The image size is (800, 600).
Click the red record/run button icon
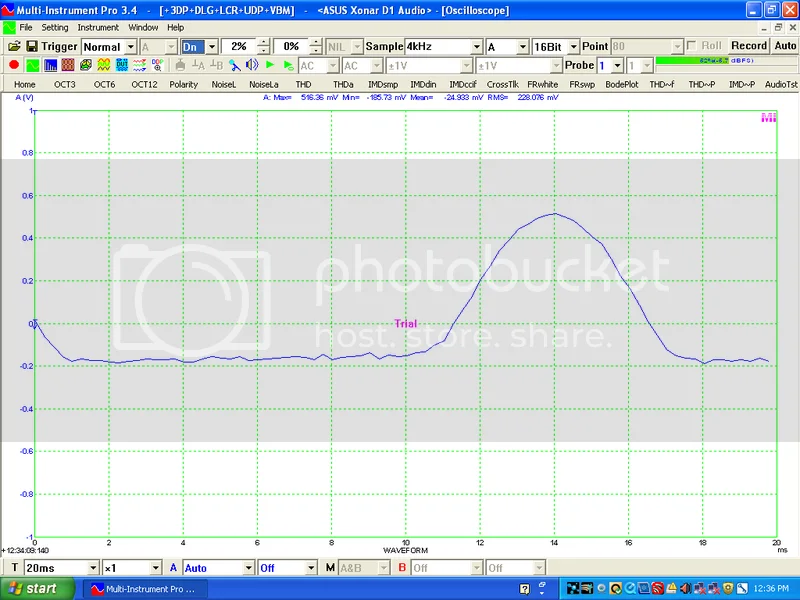coord(14,65)
